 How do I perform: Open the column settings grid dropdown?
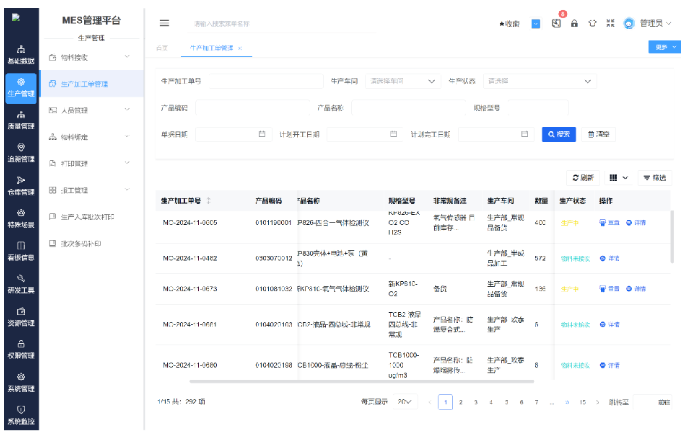click(x=619, y=177)
